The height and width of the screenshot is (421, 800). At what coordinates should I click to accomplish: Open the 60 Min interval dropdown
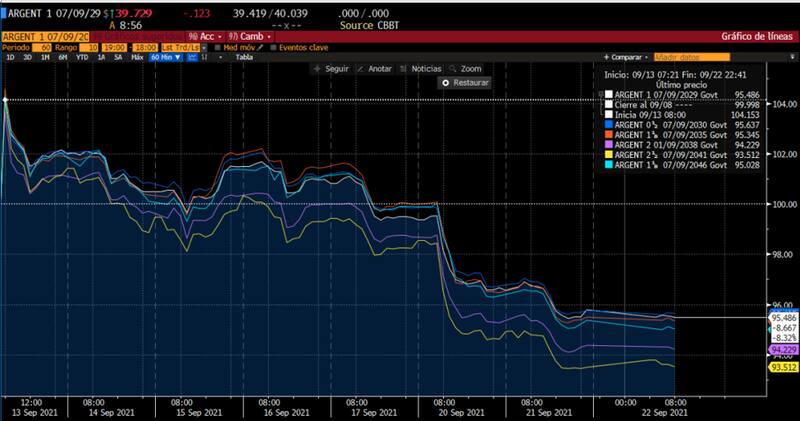point(161,57)
